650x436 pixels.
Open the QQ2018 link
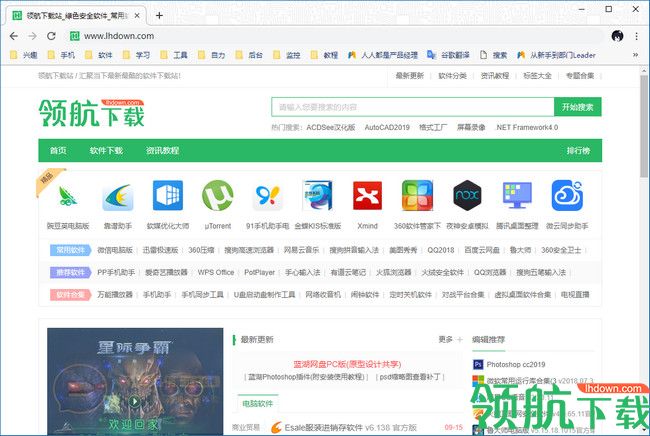[441, 250]
